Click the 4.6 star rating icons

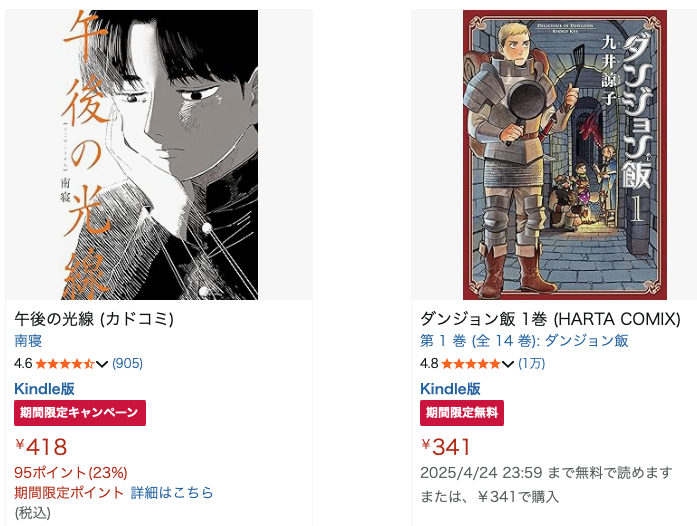coord(65,364)
